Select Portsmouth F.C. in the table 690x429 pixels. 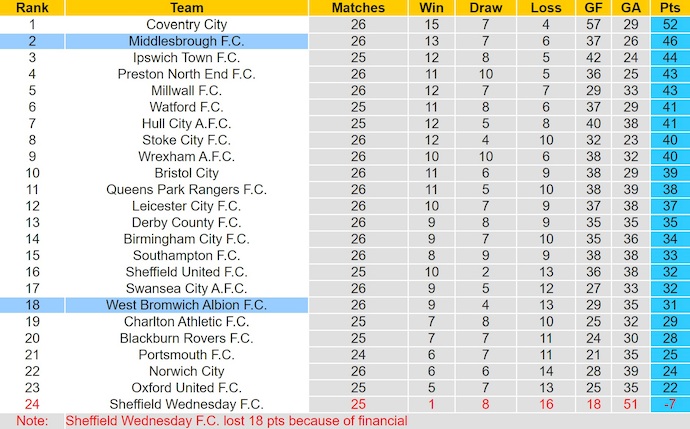(186, 354)
